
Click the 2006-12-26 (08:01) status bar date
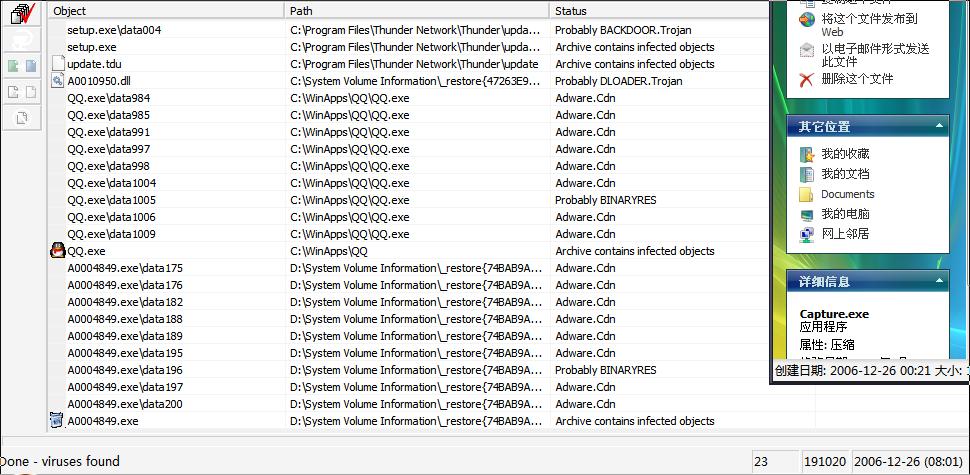pos(910,461)
